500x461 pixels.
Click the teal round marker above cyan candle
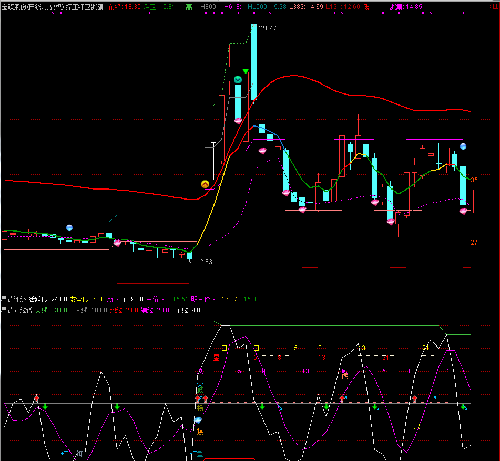click(238, 79)
